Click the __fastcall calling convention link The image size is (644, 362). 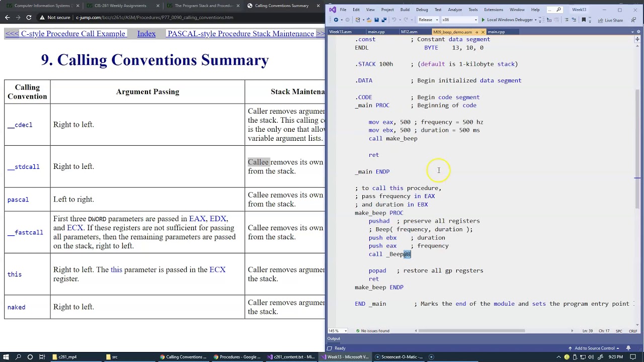coord(25,232)
